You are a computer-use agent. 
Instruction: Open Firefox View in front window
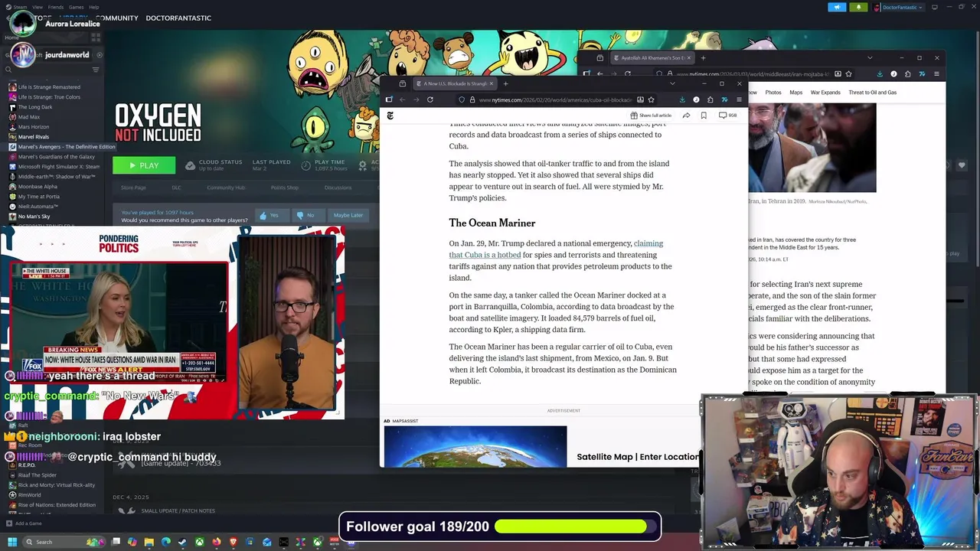pos(403,83)
